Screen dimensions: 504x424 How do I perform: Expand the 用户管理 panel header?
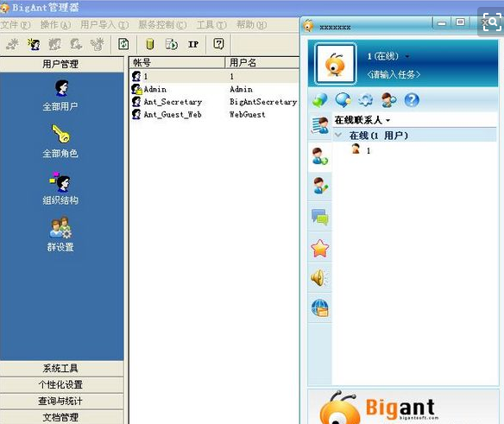61,64
